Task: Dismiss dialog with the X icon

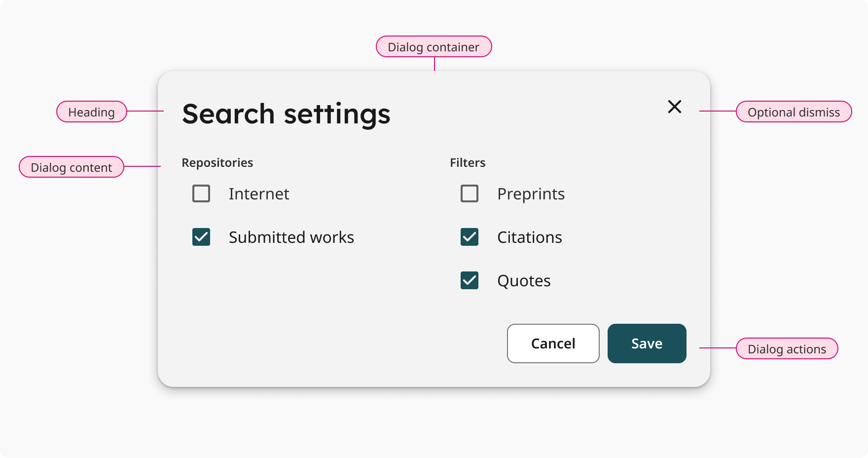Action: 675,107
